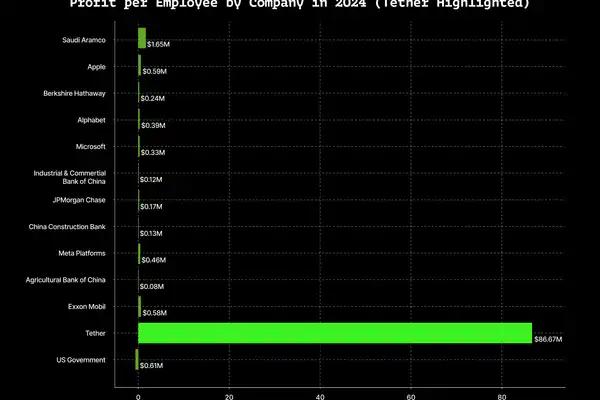
Task: Click the $0.17M value label
Action: point(151,207)
